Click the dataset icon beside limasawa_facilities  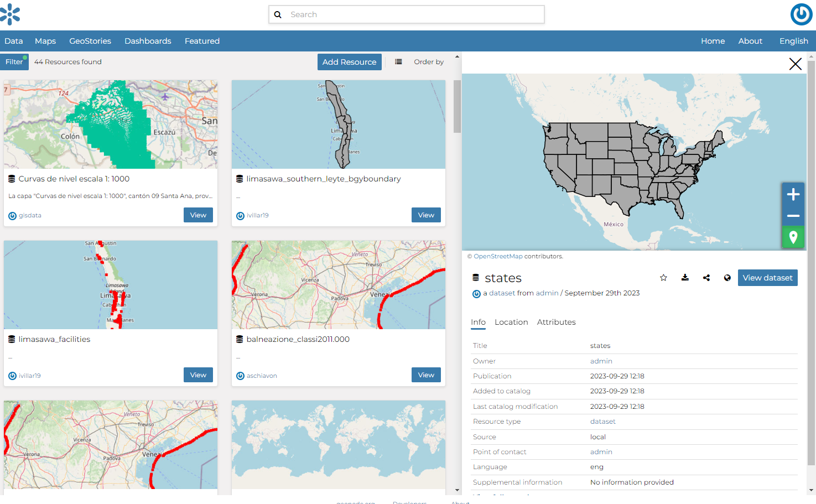(x=11, y=339)
